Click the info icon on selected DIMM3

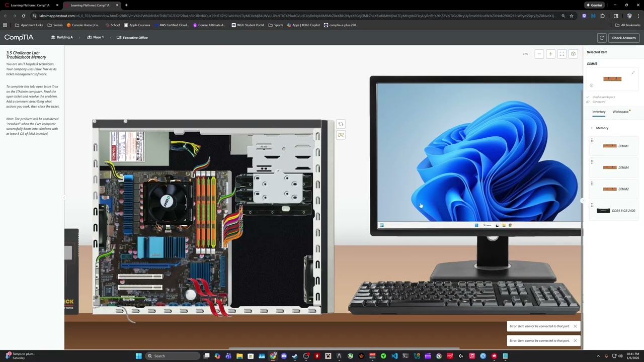coord(591,85)
